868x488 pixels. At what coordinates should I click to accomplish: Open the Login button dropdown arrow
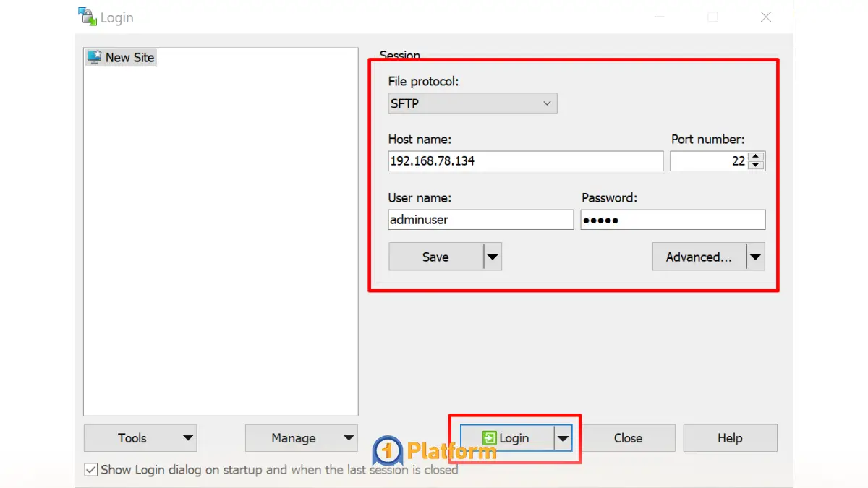[x=563, y=438]
